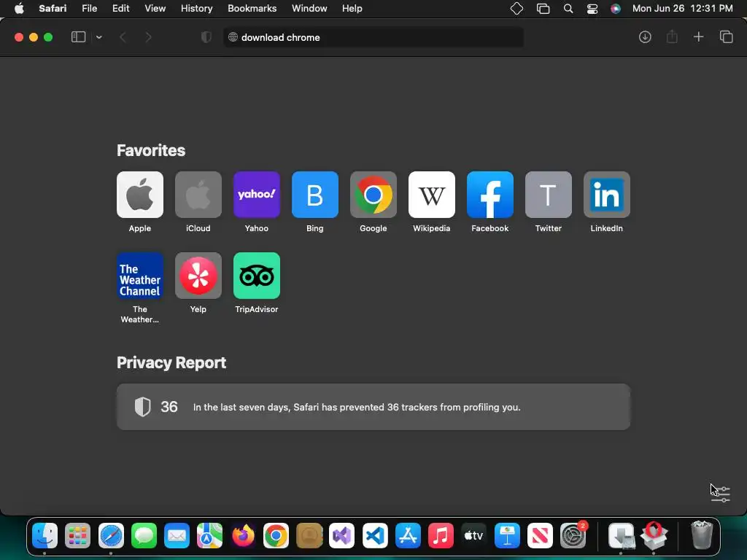
Task: Open the LinkedIn favorite
Action: pyautogui.click(x=606, y=195)
